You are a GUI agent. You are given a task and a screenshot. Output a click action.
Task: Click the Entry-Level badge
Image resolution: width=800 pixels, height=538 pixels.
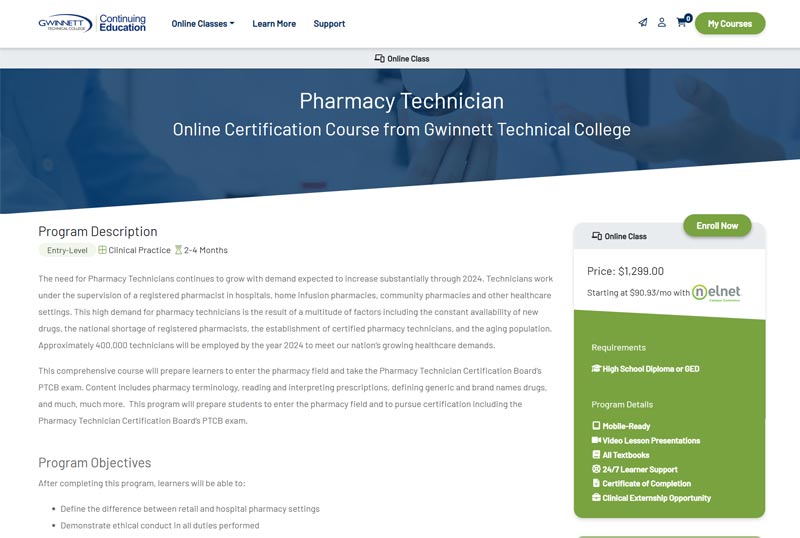pos(66,250)
